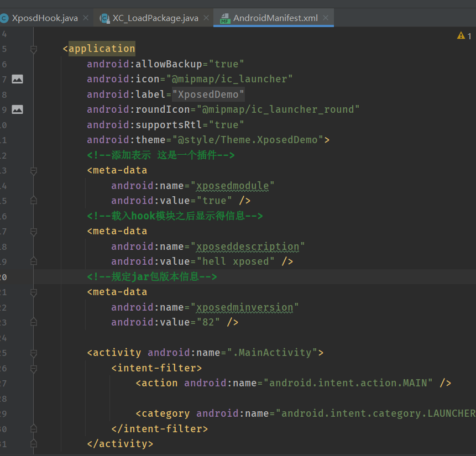Collapse the xposeddescription meta-data block
This screenshot has width=476, height=456.
tap(34, 232)
